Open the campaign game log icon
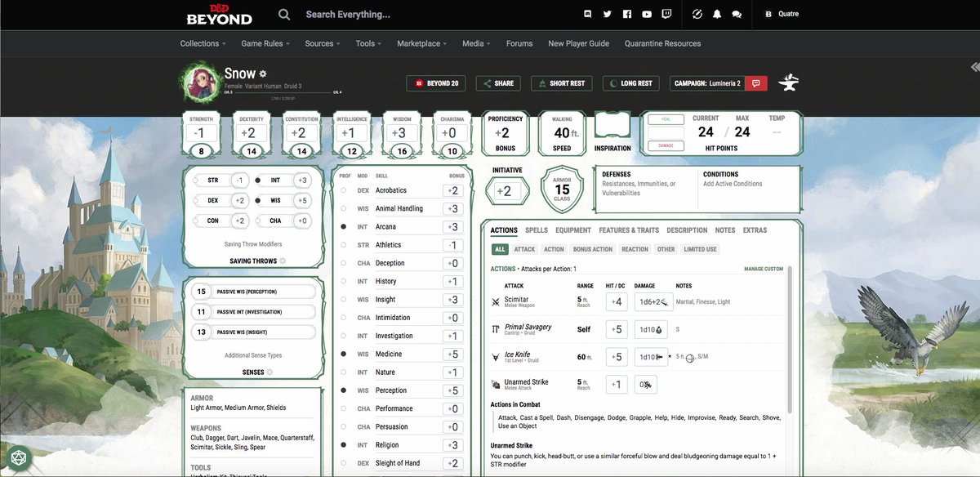The height and width of the screenshot is (477, 980). click(756, 83)
